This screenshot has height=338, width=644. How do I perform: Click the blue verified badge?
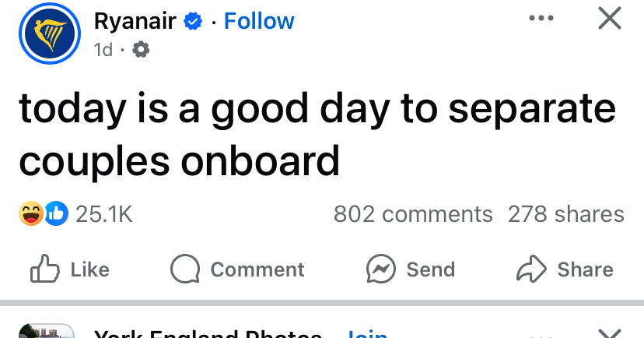tap(193, 22)
